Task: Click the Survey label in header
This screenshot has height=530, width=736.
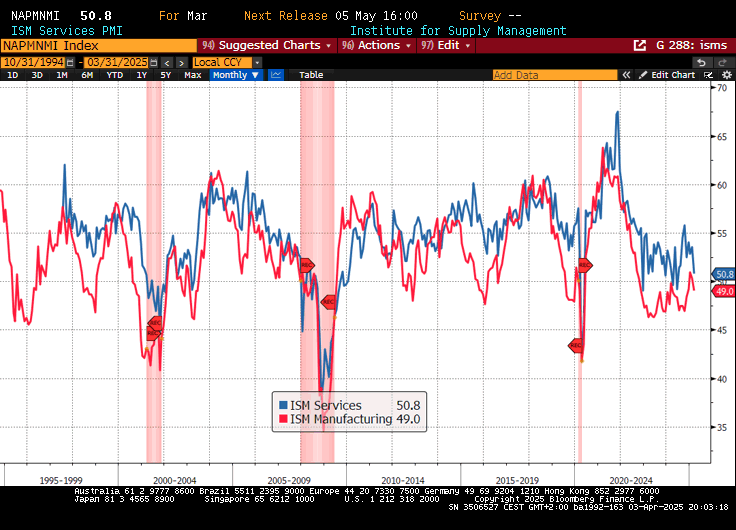Action: tap(480, 16)
